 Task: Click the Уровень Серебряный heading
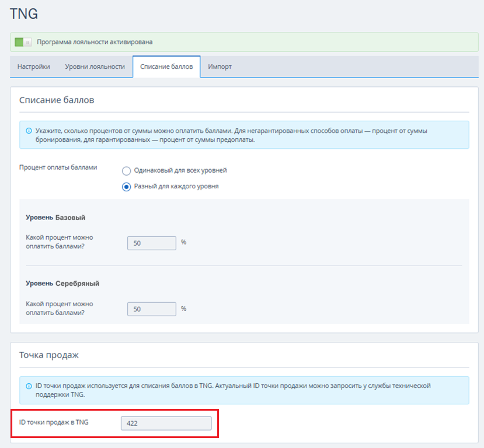(62, 283)
